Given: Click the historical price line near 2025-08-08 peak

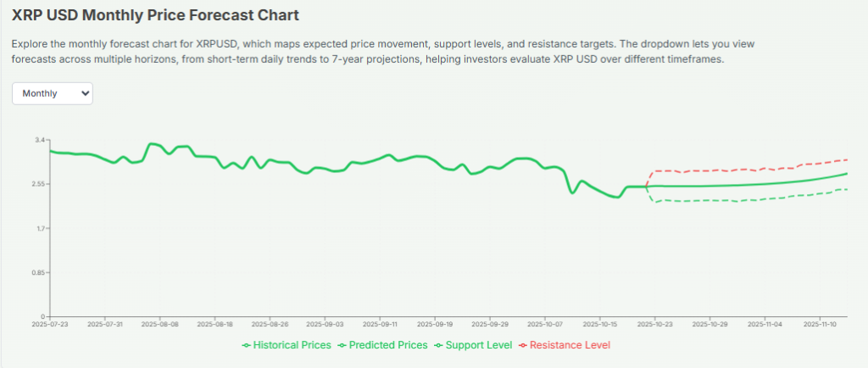Looking at the screenshot, I should [153, 144].
